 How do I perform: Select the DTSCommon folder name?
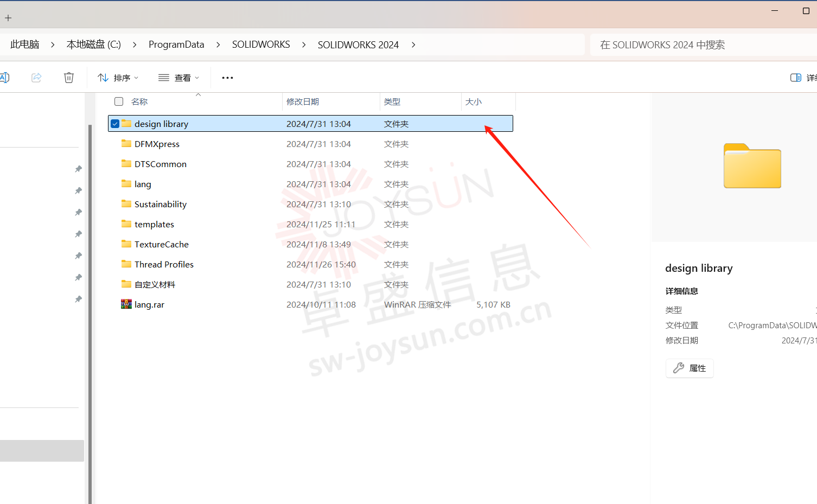tap(161, 164)
